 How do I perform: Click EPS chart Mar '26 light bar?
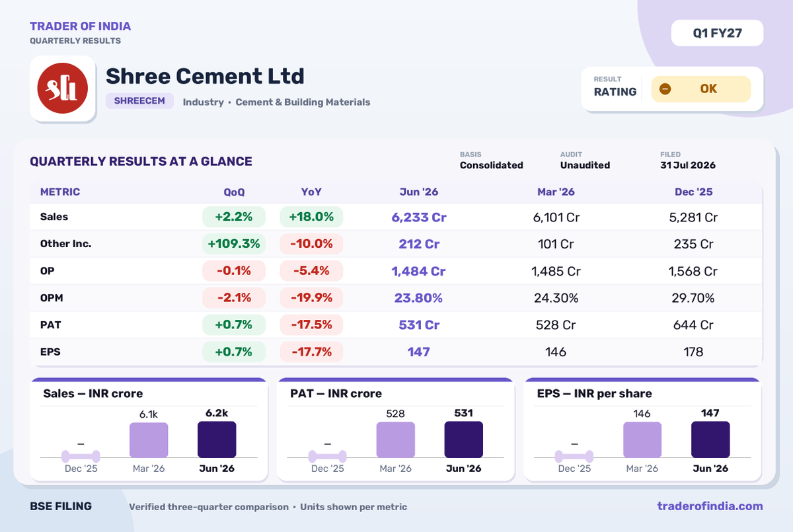(x=642, y=440)
